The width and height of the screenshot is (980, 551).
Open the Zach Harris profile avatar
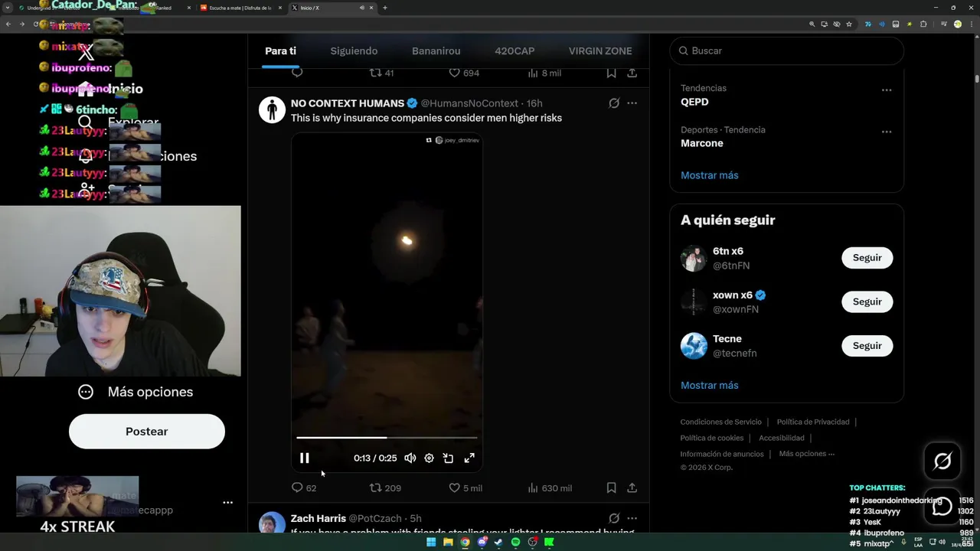[272, 523]
